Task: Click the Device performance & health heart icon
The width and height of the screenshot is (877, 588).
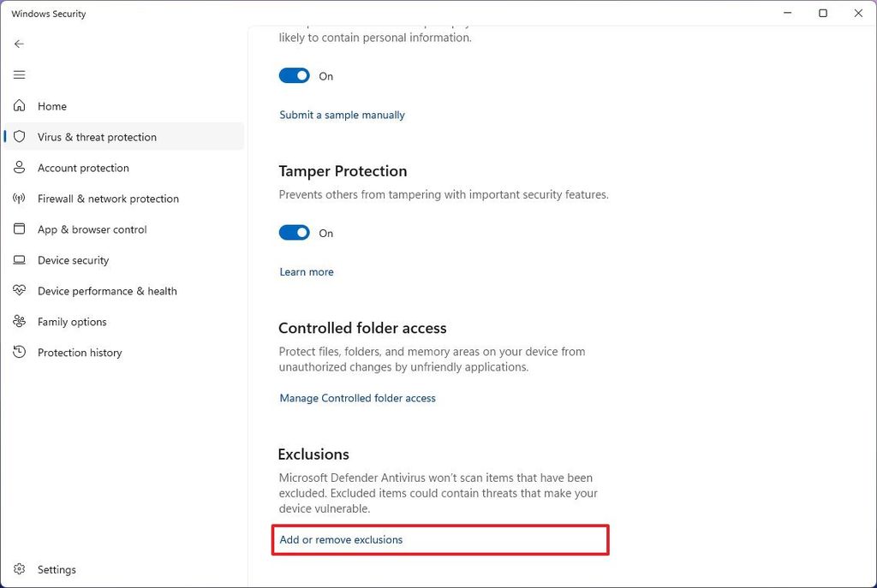Action: (19, 291)
